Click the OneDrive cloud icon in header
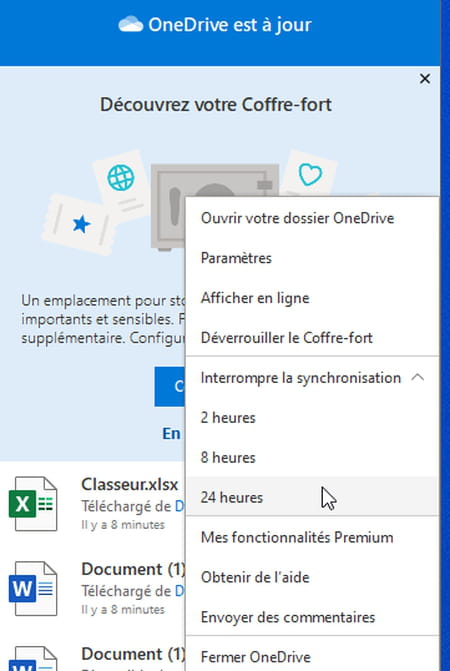This screenshot has width=450, height=671. [x=131, y=24]
